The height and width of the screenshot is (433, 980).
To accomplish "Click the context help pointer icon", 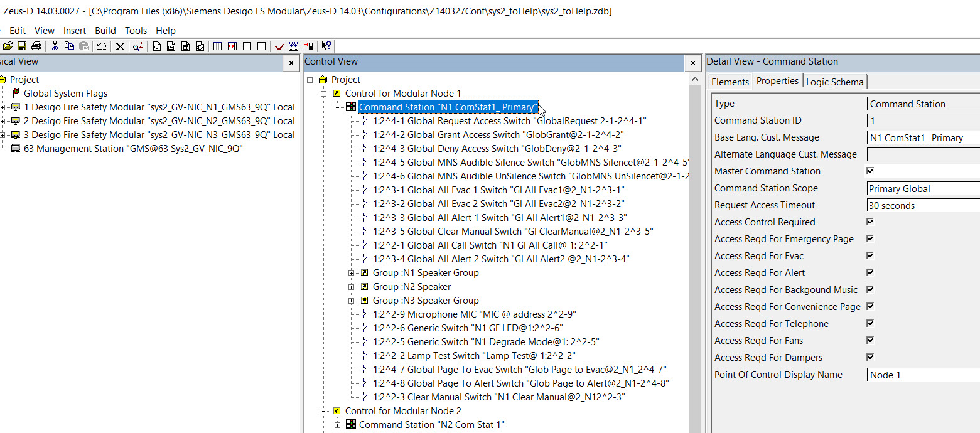I will (326, 46).
